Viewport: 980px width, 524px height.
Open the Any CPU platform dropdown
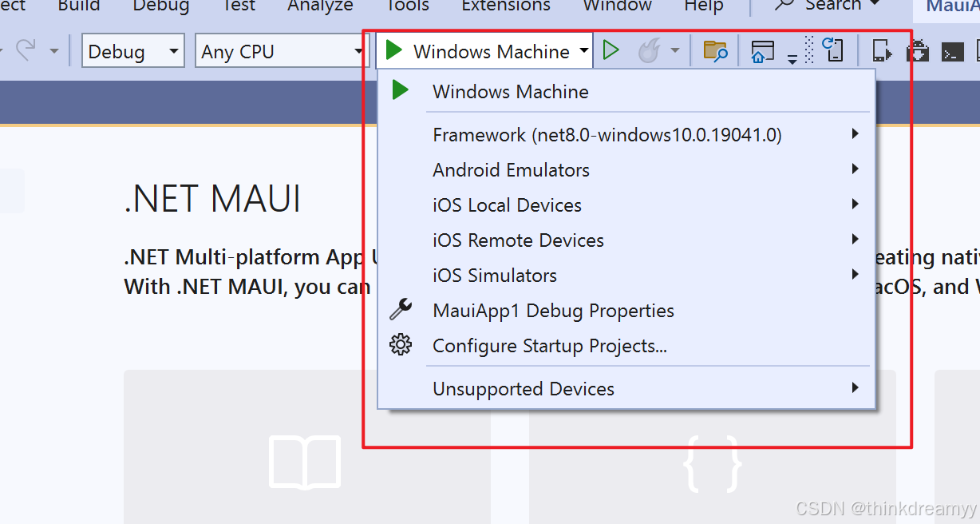coord(281,52)
